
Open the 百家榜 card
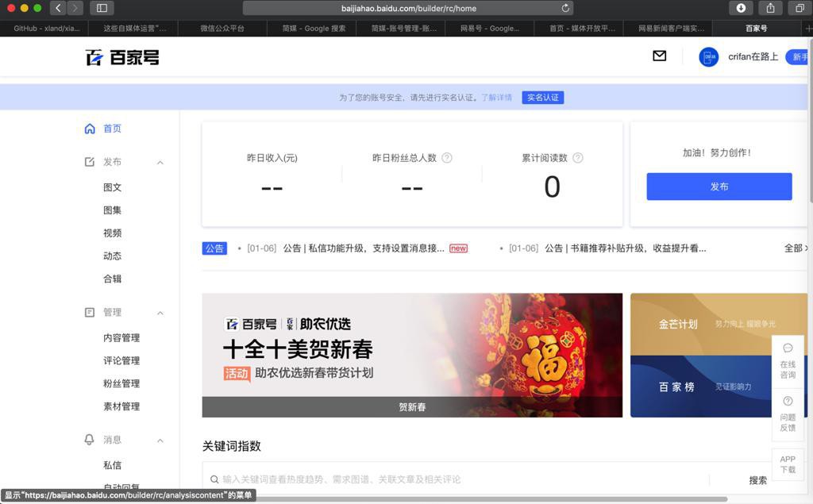pyautogui.click(x=719, y=387)
